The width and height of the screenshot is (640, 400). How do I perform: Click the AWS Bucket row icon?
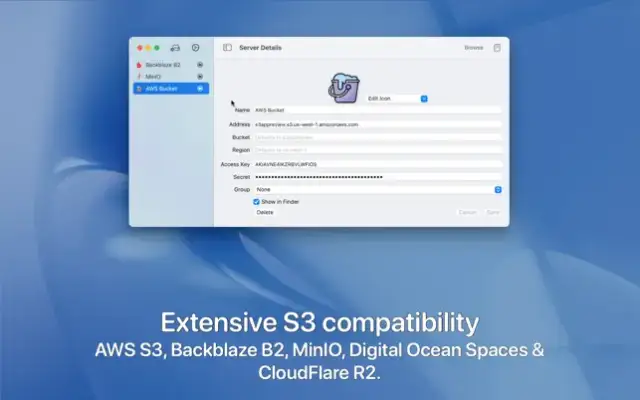[139, 89]
